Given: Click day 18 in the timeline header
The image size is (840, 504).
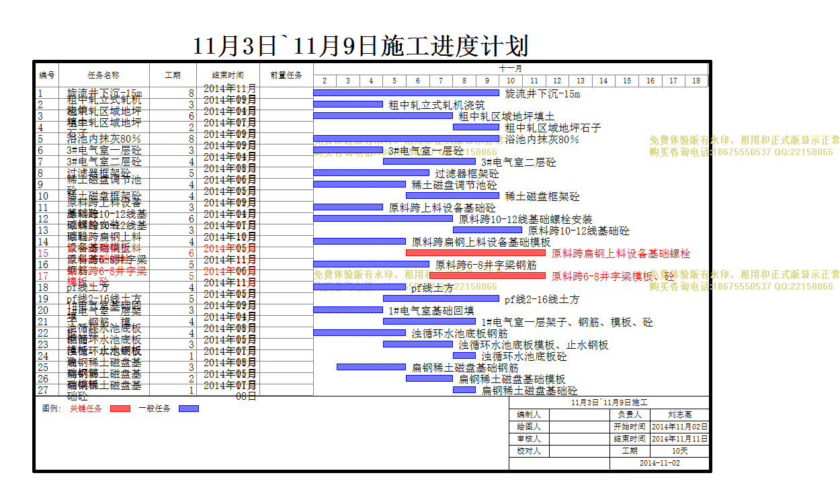Looking at the screenshot, I should [696, 81].
